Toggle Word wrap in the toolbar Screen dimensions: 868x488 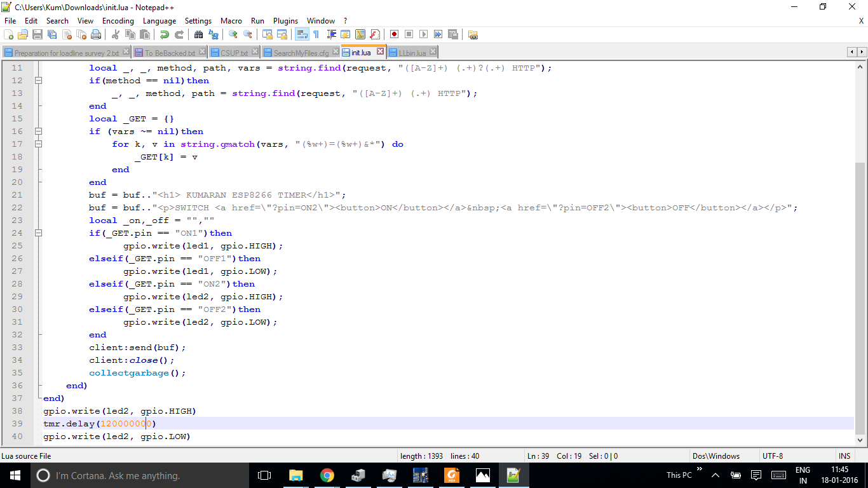(302, 34)
